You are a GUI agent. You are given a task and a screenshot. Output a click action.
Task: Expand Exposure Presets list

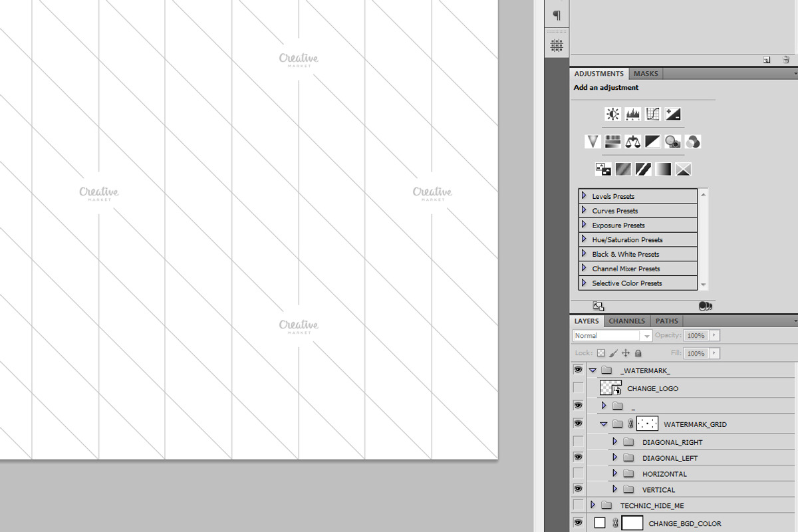tap(584, 225)
